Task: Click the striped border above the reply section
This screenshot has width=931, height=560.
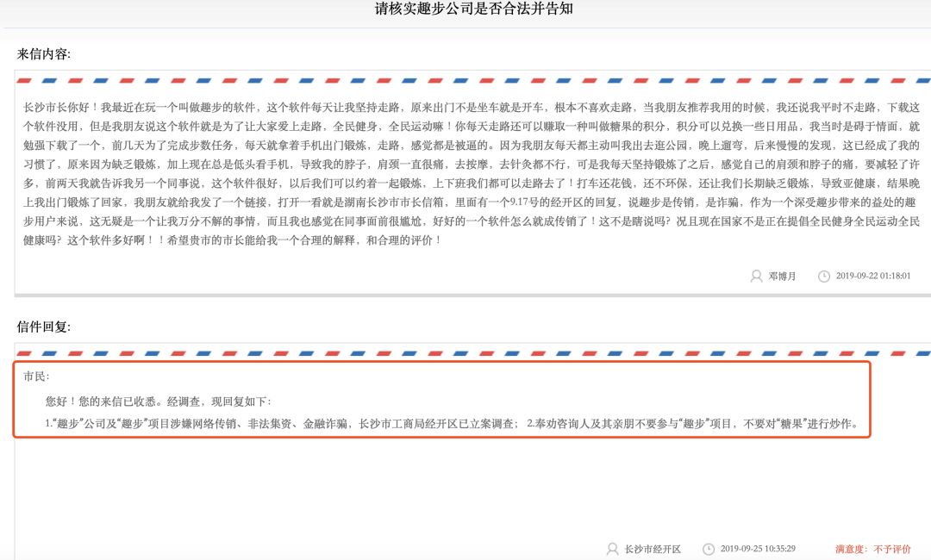Action: coord(465,352)
